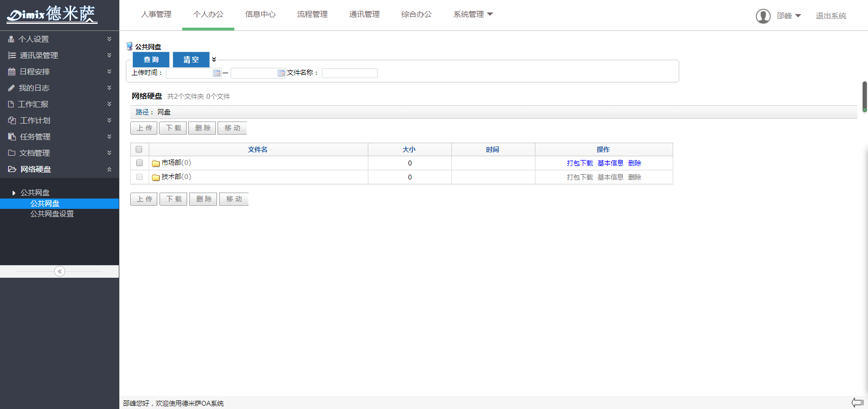
Task: Click the 工作汇报 document icon
Action: (x=11, y=104)
